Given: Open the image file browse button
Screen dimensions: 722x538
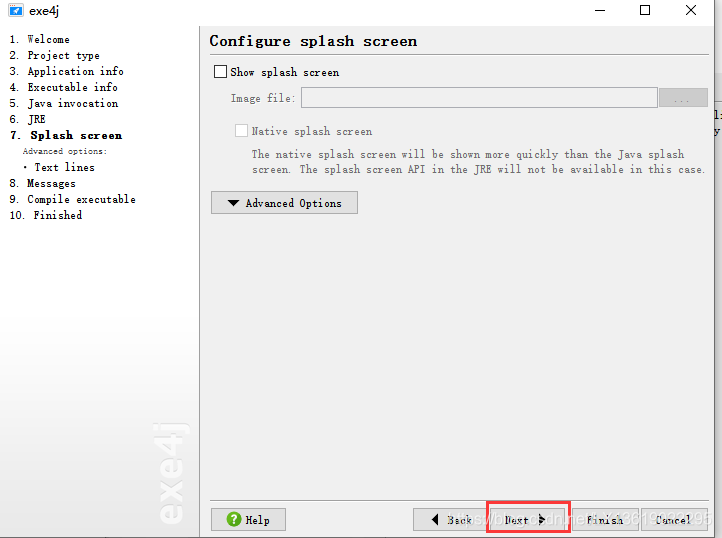Looking at the screenshot, I should coord(683,98).
